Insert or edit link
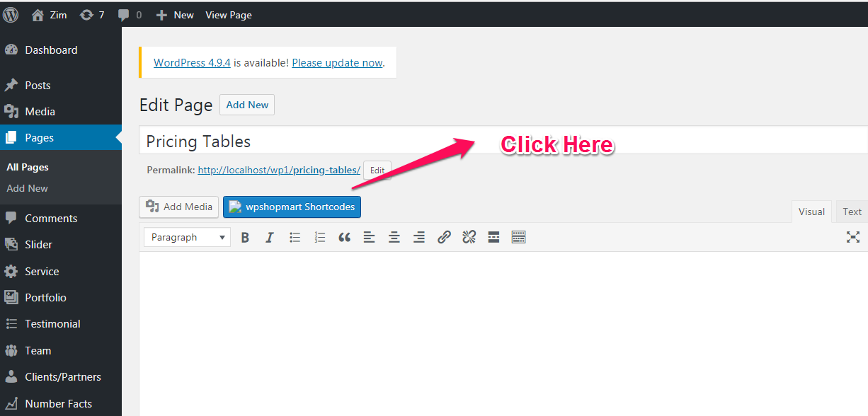The image size is (868, 416). pyautogui.click(x=444, y=238)
